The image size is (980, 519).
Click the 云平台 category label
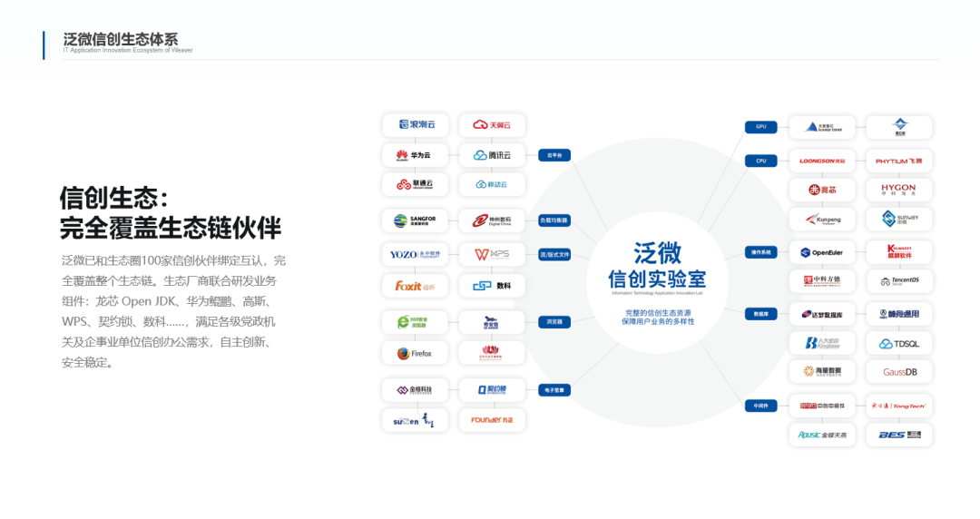pyautogui.click(x=554, y=155)
